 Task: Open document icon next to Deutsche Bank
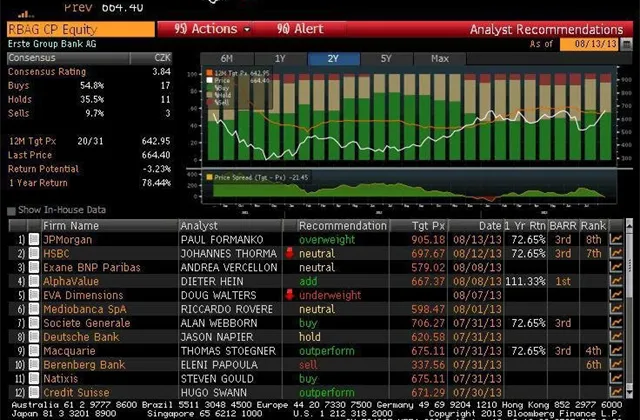pos(34,336)
